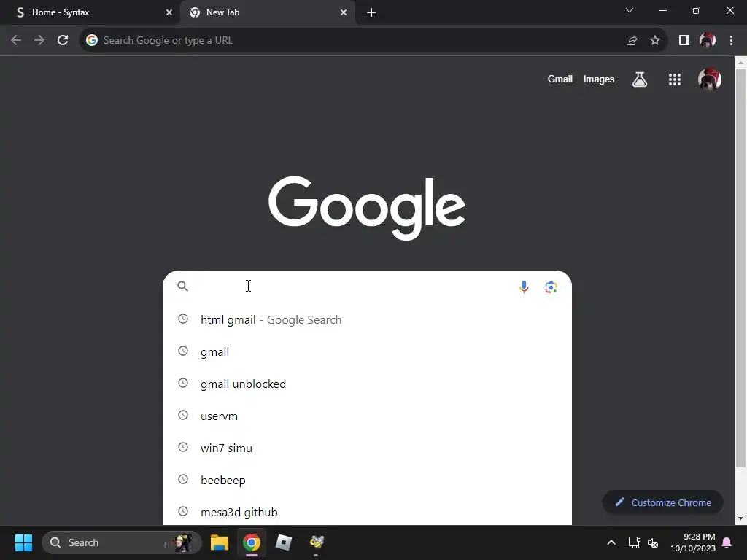Search by image with Google Lens icon
Image resolution: width=747 pixels, height=560 pixels.
point(551,287)
